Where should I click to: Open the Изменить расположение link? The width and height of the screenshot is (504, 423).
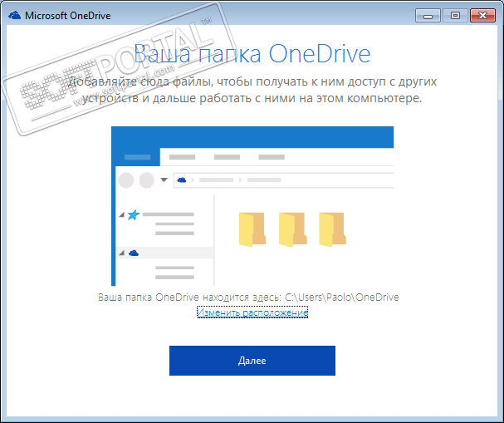(252, 312)
